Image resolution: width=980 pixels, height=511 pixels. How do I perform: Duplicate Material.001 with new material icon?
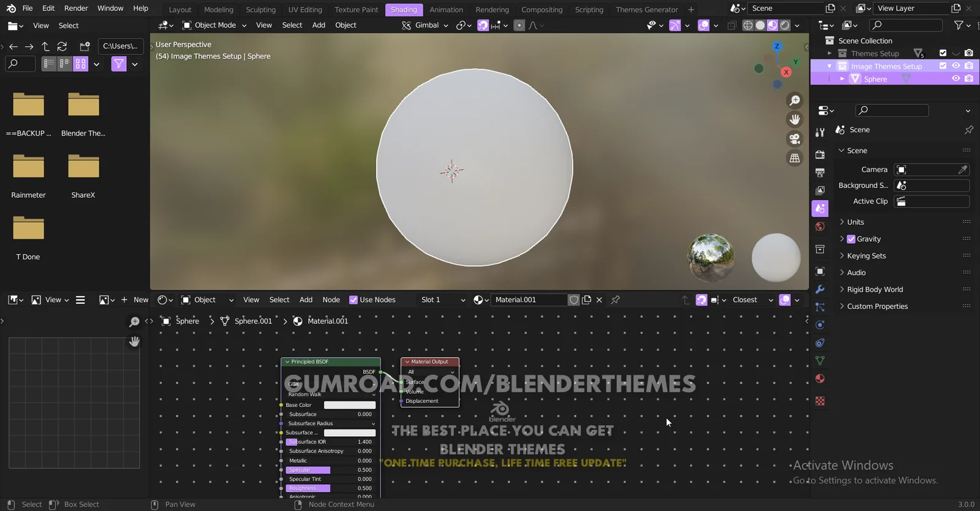click(586, 300)
